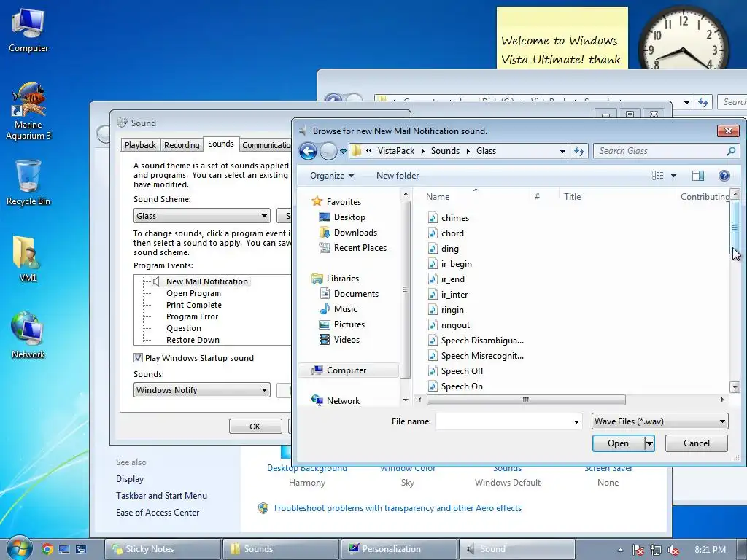Click the Open button
This screenshot has height=560, width=747.
618,443
